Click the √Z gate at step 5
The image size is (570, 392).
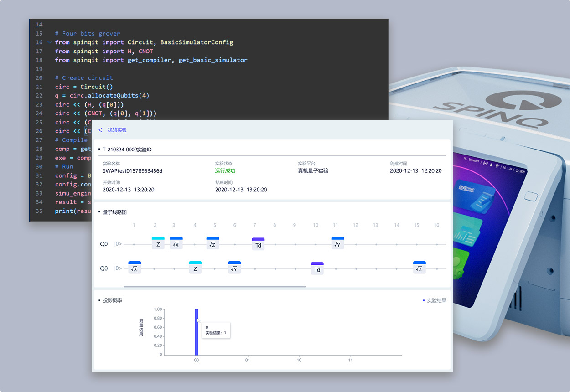(212, 243)
